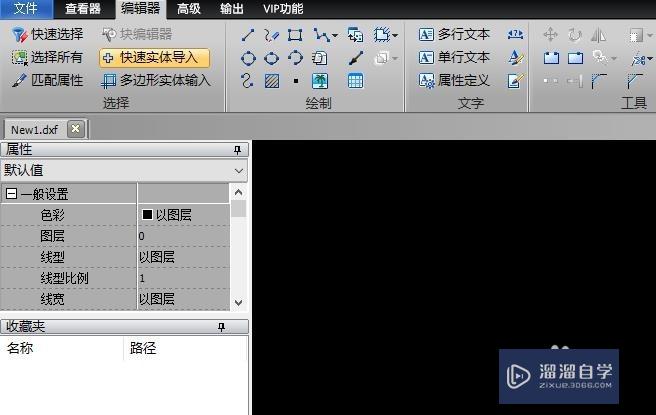Screen dimensions: 656x415
Task: Click the trim scissors tool icon
Action: [638, 58]
